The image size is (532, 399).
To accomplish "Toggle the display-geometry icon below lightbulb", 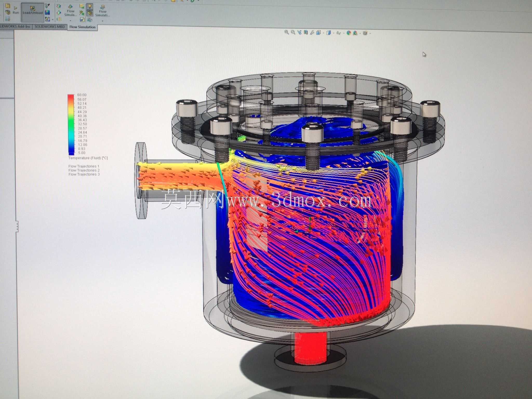I will 90,13.
